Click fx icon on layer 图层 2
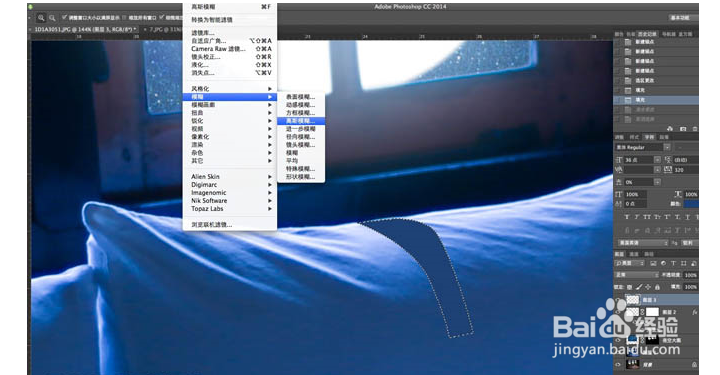The height and width of the screenshot is (375, 720). pyautogui.click(x=694, y=312)
